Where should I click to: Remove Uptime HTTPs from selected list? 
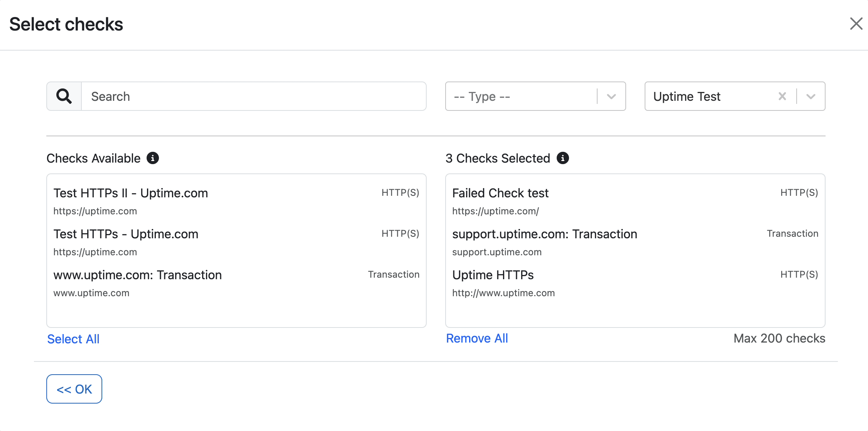pyautogui.click(x=635, y=283)
